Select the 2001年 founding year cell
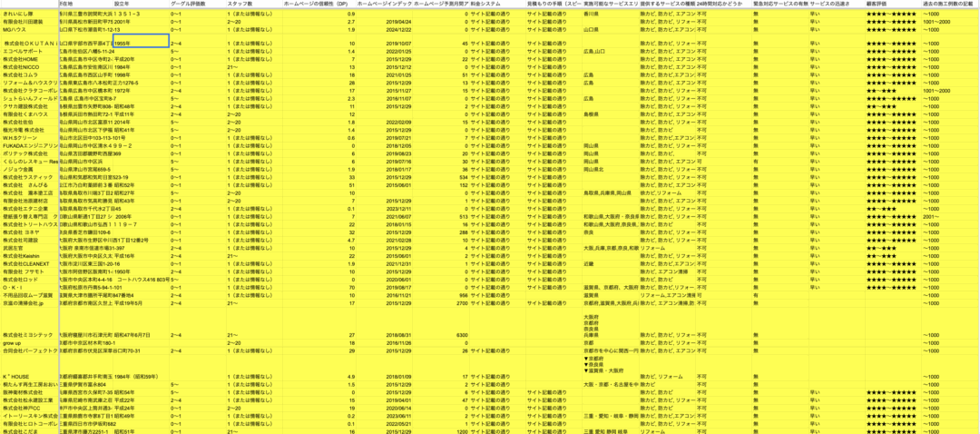The image size is (980, 434). [x=142, y=21]
